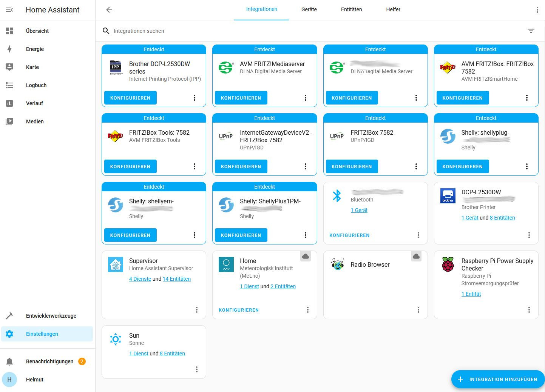Screen dimensions: 545x392
Task: Open the Medien browser
Action: click(47, 121)
